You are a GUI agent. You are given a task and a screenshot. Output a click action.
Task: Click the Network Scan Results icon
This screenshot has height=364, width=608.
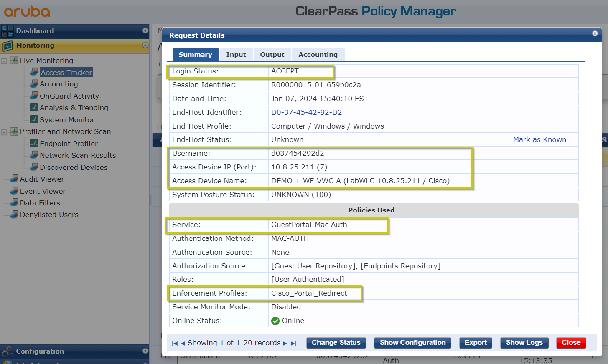coord(34,155)
